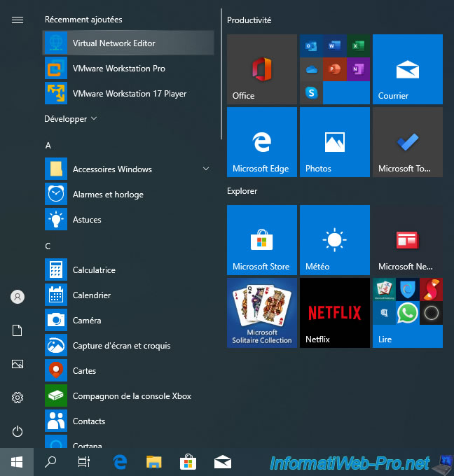Open the Météo weather tile

click(335, 240)
